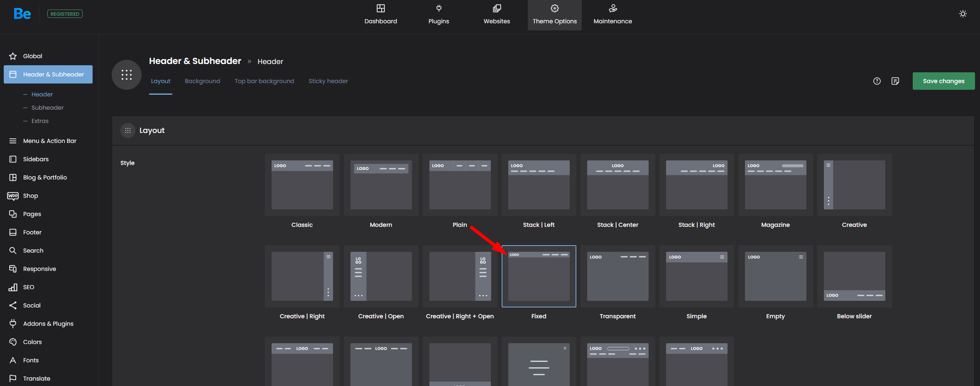Open the notes icon beside Save
The width and height of the screenshot is (980, 386).
click(895, 81)
